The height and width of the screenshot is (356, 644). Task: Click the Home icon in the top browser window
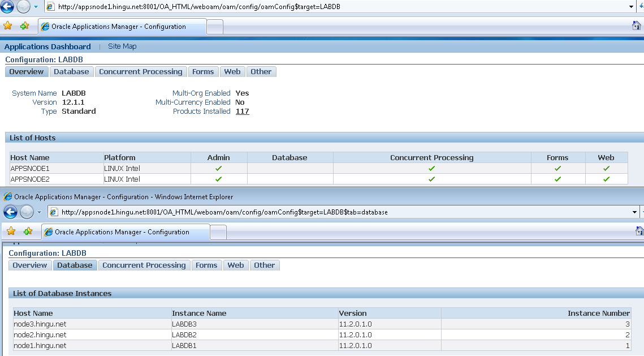tap(637, 26)
